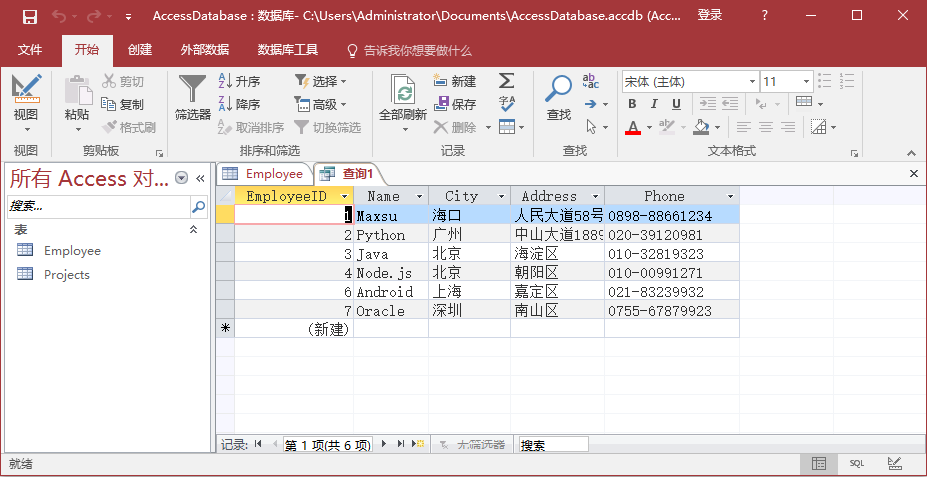Open the 创建 (Create) ribbon tab

140,50
